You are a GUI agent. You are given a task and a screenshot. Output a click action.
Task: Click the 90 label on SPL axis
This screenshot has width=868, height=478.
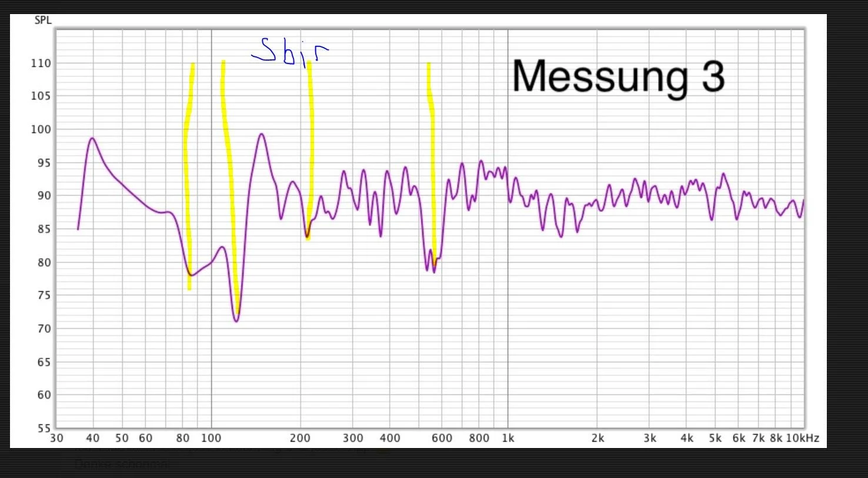tap(44, 196)
